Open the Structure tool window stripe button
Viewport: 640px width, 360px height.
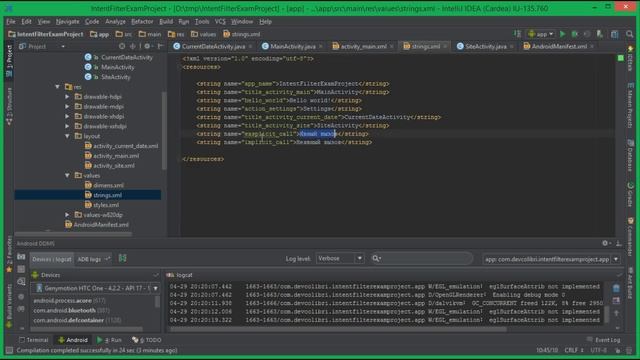click(9, 106)
